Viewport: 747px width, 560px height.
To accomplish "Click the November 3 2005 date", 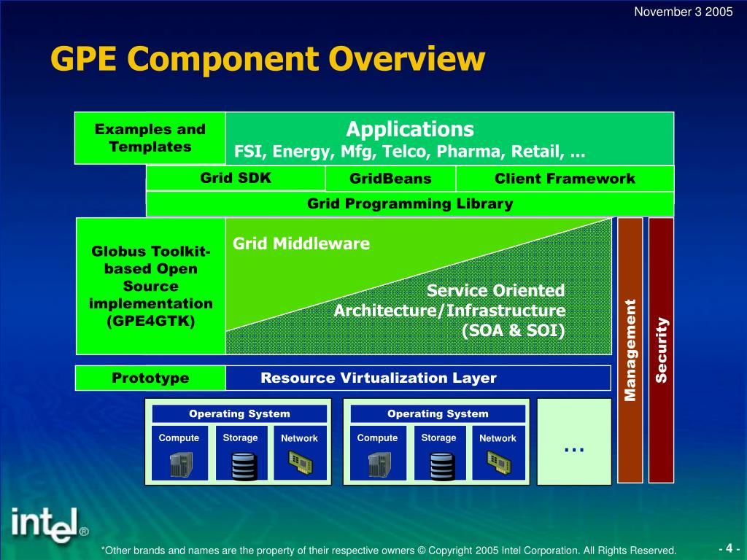I will tap(683, 12).
